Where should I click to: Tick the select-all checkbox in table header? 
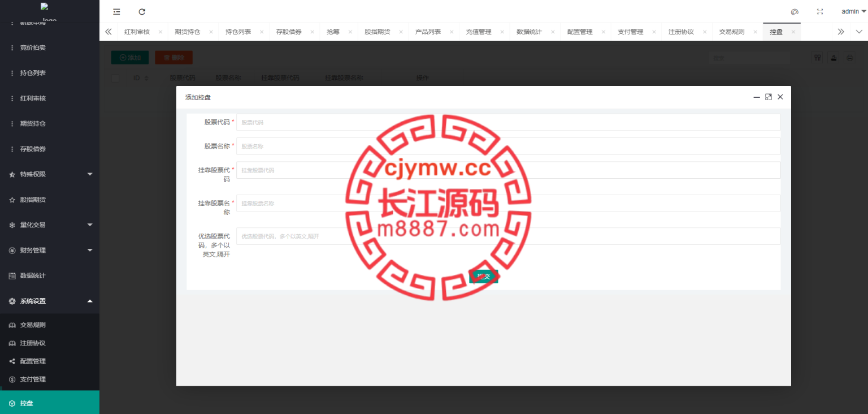point(115,78)
